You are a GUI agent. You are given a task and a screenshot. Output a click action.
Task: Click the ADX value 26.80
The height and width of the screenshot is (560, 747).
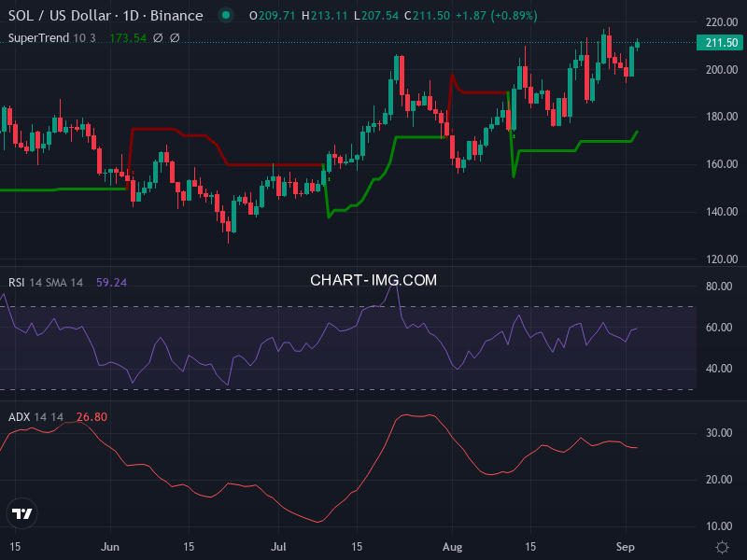(92, 416)
